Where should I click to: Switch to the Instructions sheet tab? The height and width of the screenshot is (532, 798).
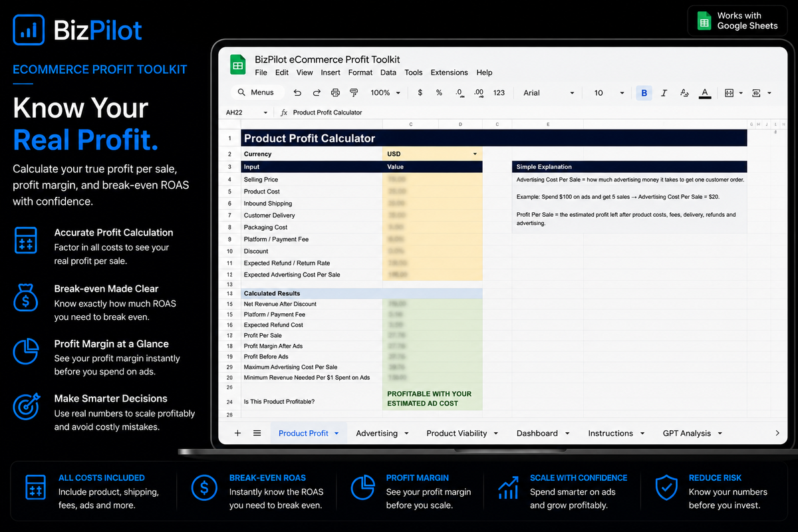[x=610, y=434]
